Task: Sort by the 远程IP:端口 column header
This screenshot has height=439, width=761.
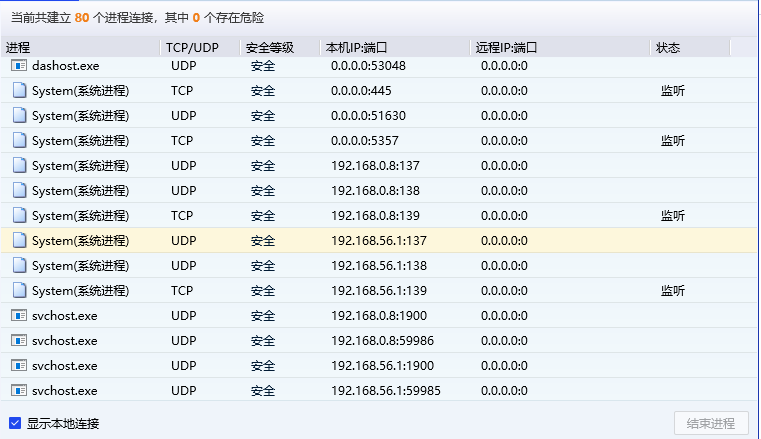Action: 560,47
